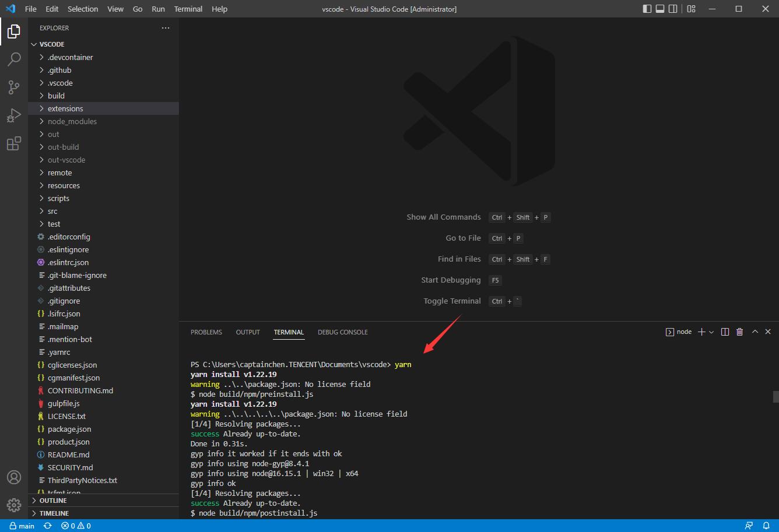Image resolution: width=779 pixels, height=532 pixels.
Task: Open the Go menu
Action: [138, 9]
